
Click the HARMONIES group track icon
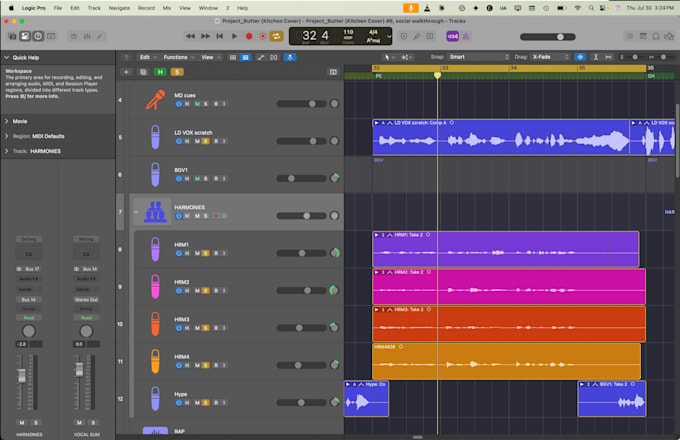tap(155, 212)
